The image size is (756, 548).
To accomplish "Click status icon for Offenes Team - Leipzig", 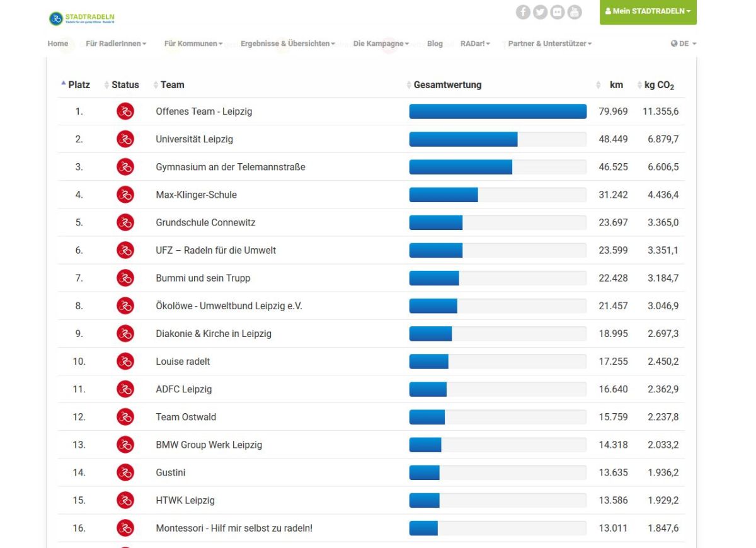I will 125,111.
